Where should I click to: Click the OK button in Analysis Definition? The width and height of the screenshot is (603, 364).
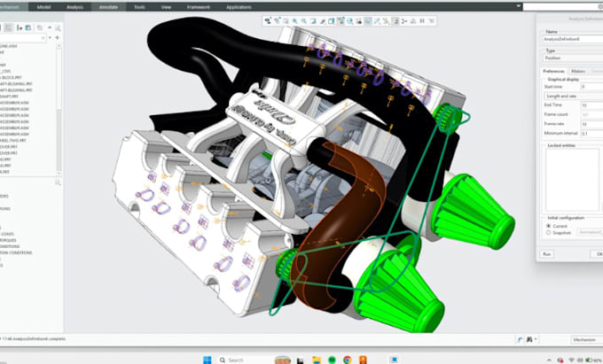click(x=598, y=254)
